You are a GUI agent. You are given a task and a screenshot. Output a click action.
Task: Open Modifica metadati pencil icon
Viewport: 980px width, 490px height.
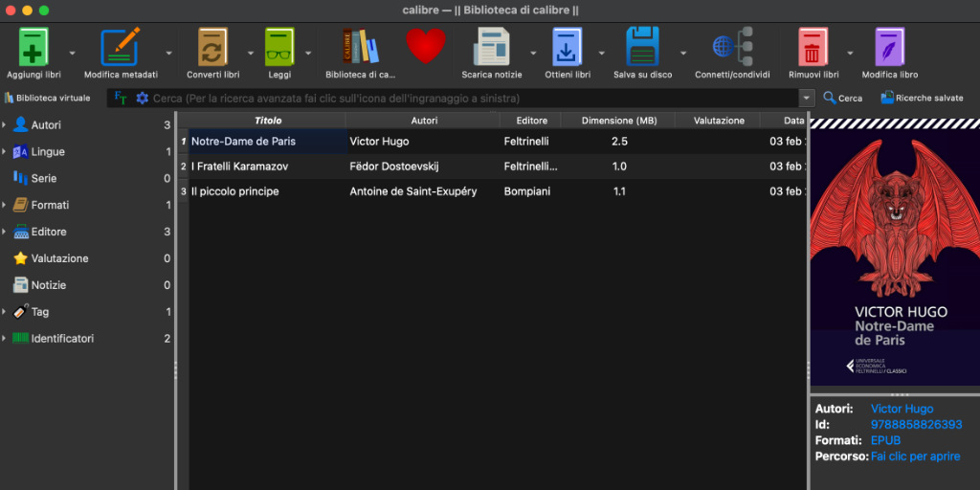coord(120,47)
